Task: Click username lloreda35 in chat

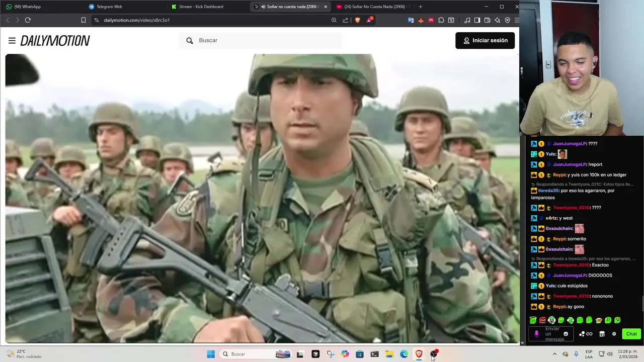Action: click(x=548, y=191)
